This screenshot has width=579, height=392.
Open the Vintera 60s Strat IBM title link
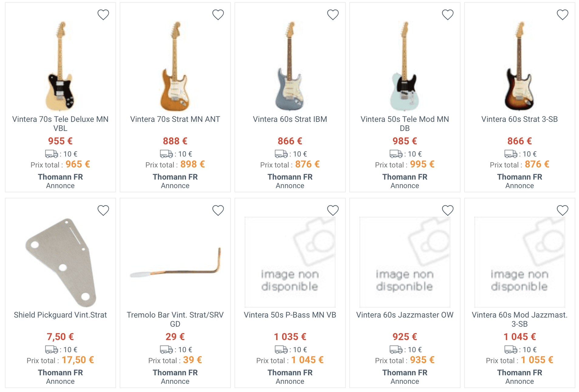tap(290, 119)
